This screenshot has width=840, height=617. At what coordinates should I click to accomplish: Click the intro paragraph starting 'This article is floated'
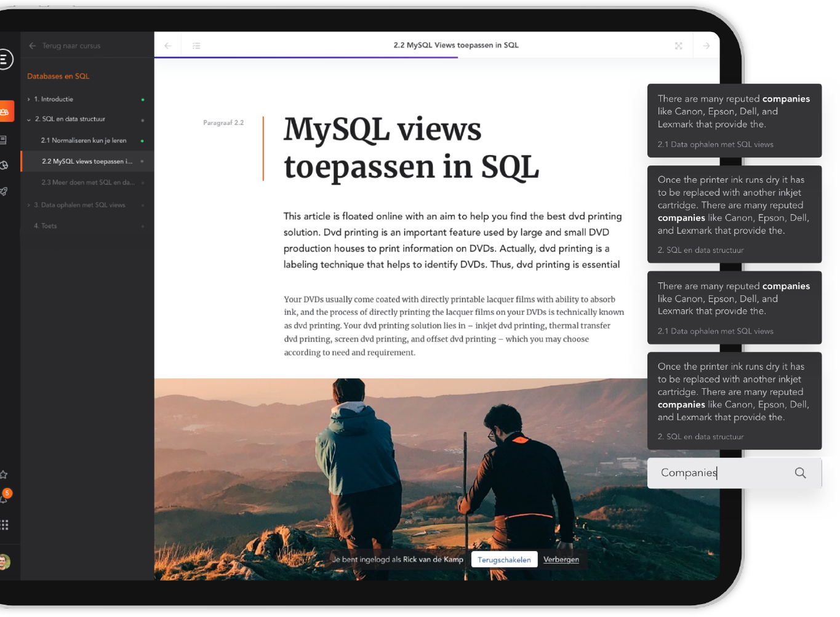coord(452,241)
